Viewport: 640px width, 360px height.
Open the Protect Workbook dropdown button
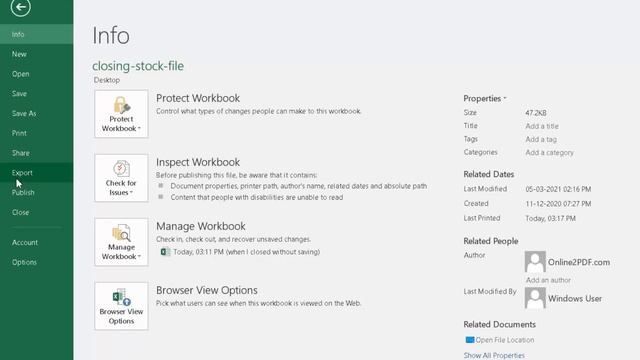point(121,114)
